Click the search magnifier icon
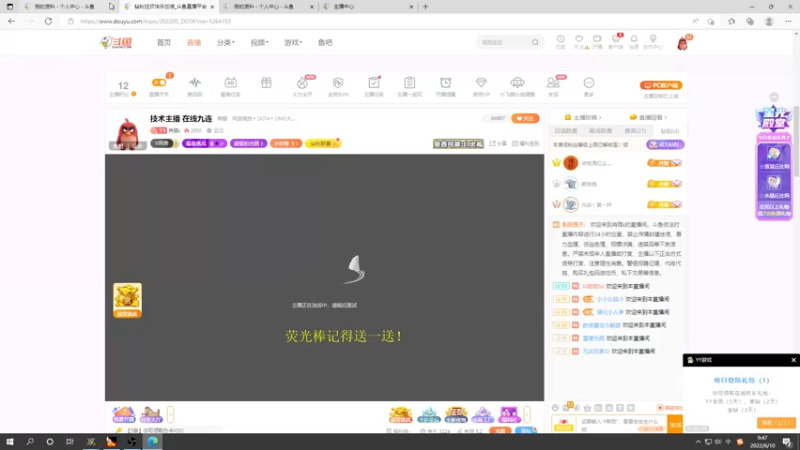The height and width of the screenshot is (450, 800). click(x=535, y=42)
